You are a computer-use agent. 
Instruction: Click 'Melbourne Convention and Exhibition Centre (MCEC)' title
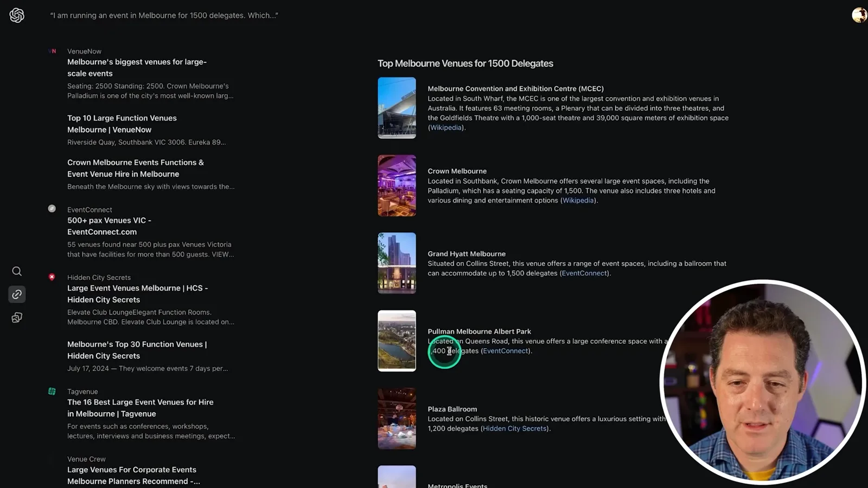tap(515, 88)
